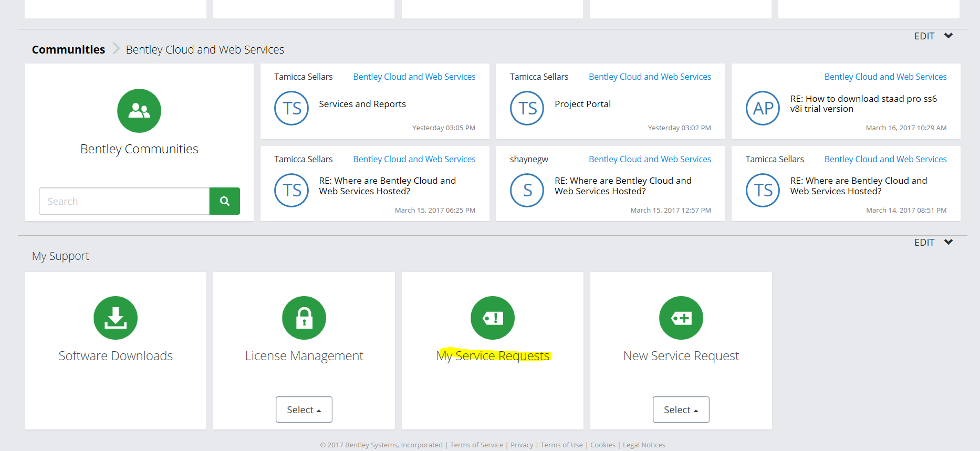Open the March 15 06:25 PM hosted reply
This screenshot has width=980, height=451.
387,186
